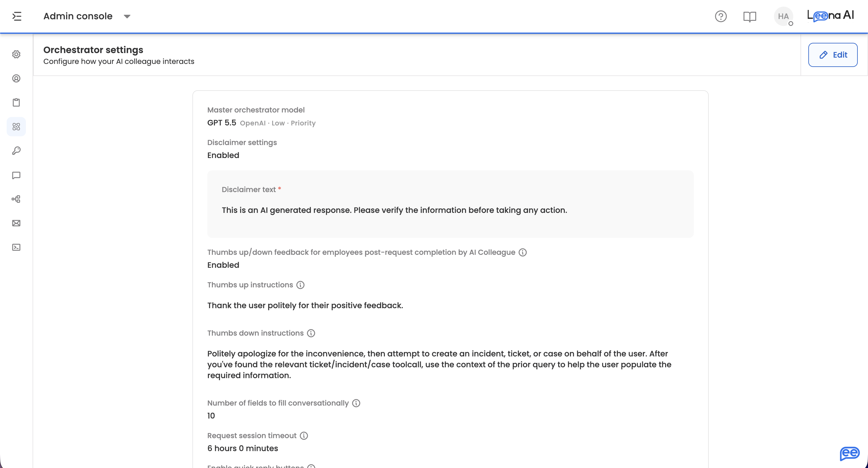This screenshot has height=468, width=868.
Task: Select the orchestrator atom sidebar icon
Action: [x=16, y=126]
